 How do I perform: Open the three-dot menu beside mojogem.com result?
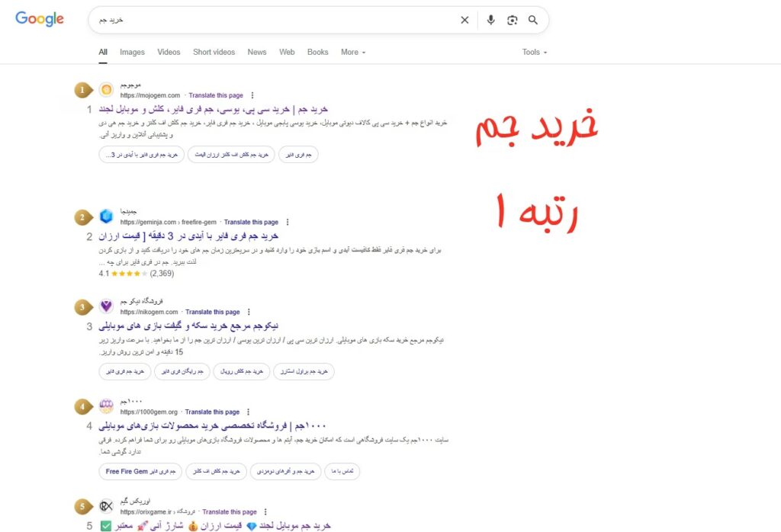(252, 95)
